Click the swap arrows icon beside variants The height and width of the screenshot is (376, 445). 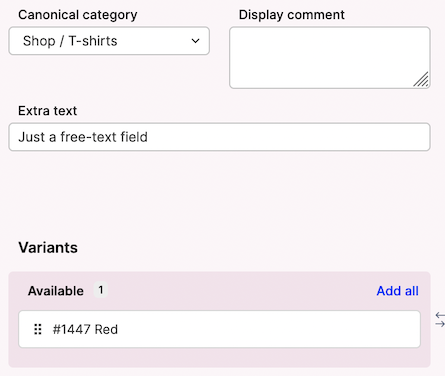point(440,319)
